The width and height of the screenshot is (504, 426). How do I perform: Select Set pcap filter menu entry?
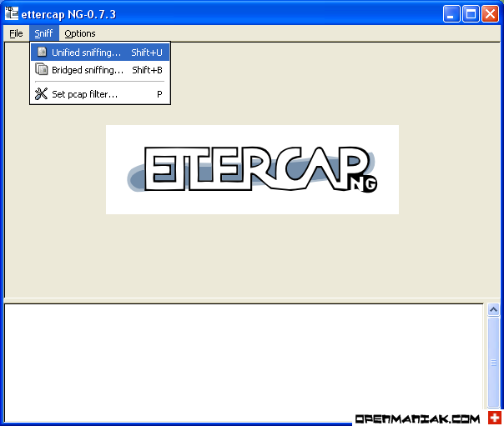point(100,94)
